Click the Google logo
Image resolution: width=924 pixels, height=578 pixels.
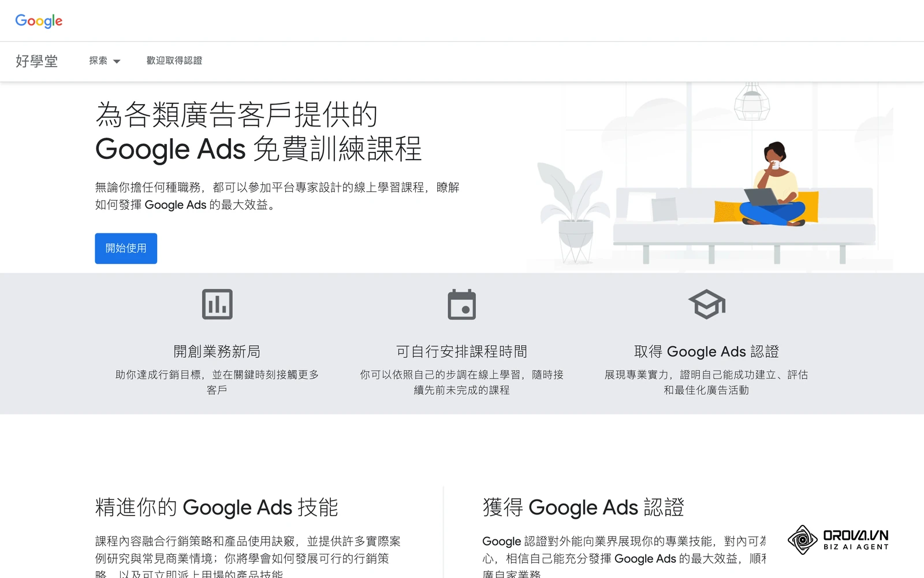(x=39, y=21)
